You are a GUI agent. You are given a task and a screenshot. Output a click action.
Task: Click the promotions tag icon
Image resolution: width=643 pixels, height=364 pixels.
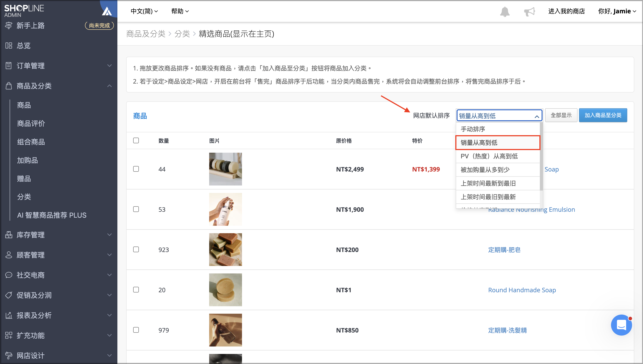9,295
